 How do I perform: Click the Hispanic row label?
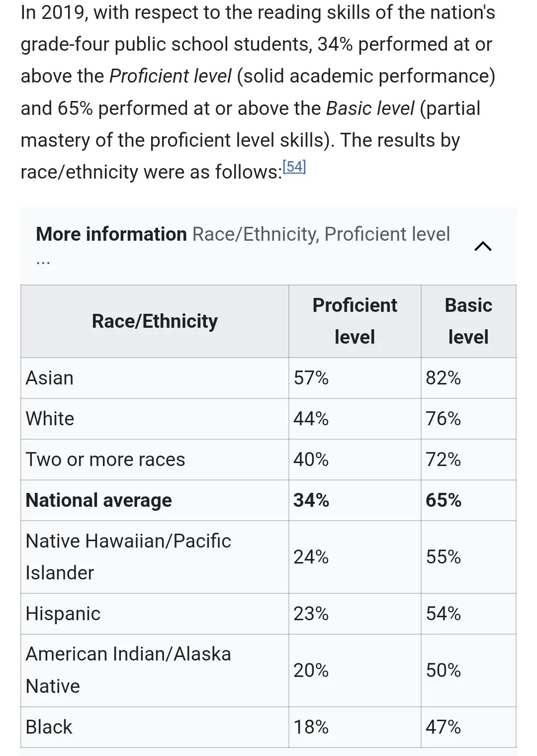coord(63,614)
